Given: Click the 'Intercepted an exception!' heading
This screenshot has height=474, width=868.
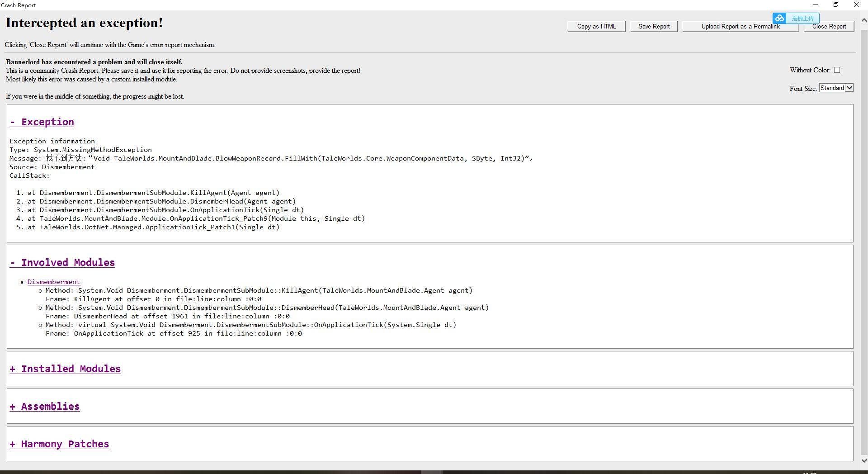Looking at the screenshot, I should (84, 23).
